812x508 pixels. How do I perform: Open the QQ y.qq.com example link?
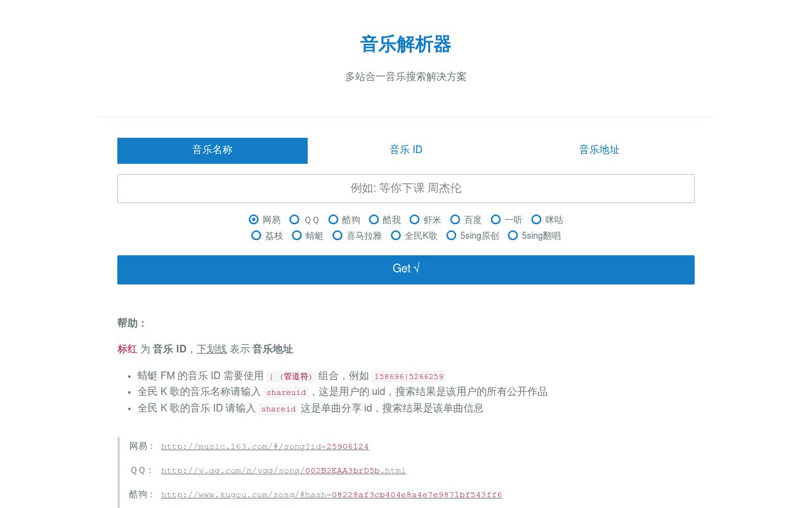tap(284, 471)
